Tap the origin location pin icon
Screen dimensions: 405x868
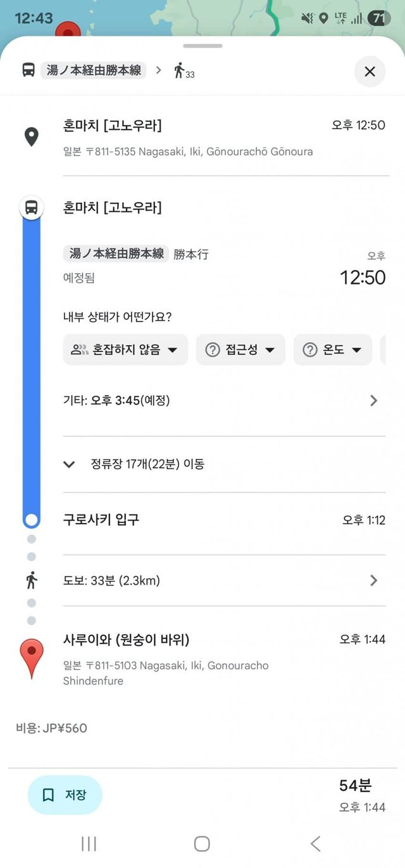point(31,137)
